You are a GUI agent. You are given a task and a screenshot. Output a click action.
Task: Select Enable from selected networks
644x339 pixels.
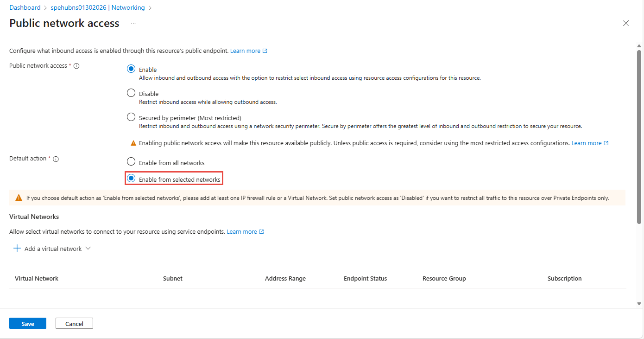click(131, 179)
